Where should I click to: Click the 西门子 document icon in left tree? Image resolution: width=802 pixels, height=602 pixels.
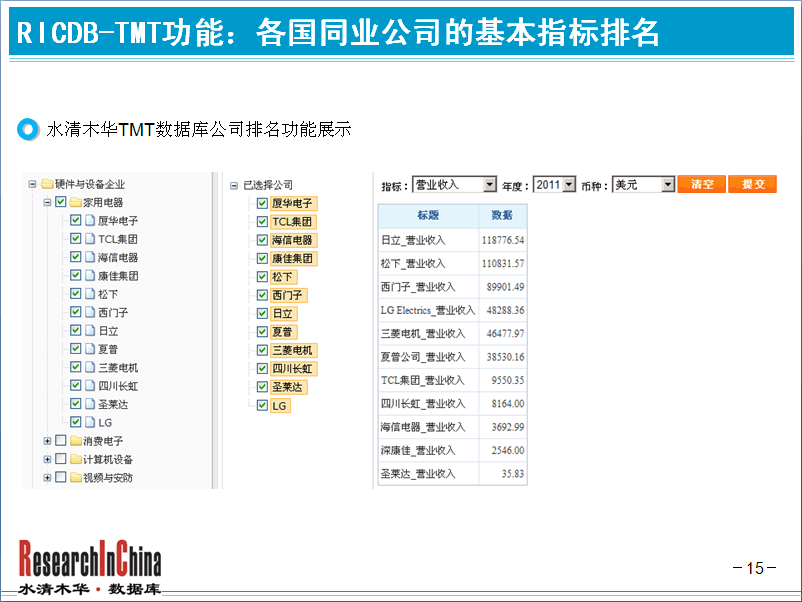tap(90, 312)
